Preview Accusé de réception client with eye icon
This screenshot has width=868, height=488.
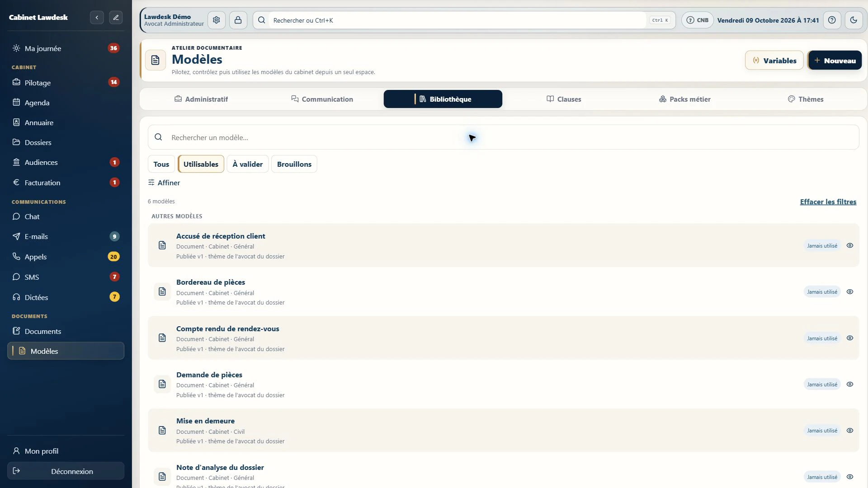pyautogui.click(x=850, y=246)
